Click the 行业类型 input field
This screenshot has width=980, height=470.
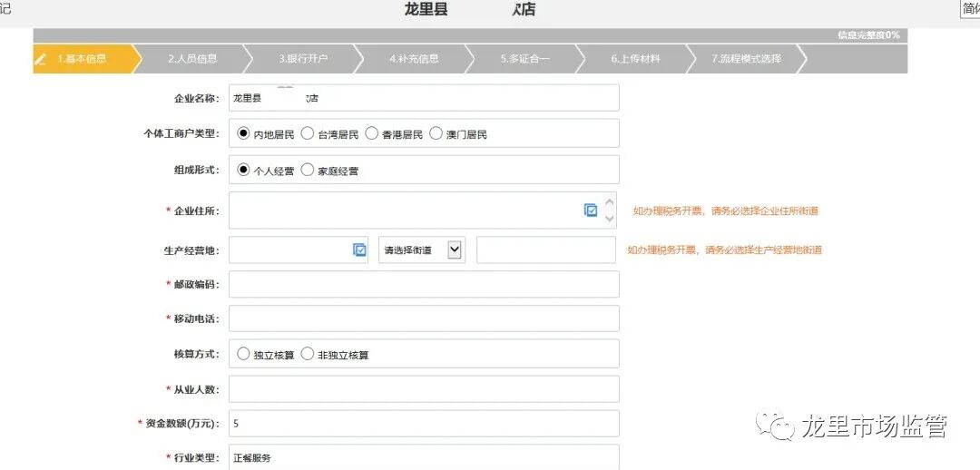coord(424,457)
